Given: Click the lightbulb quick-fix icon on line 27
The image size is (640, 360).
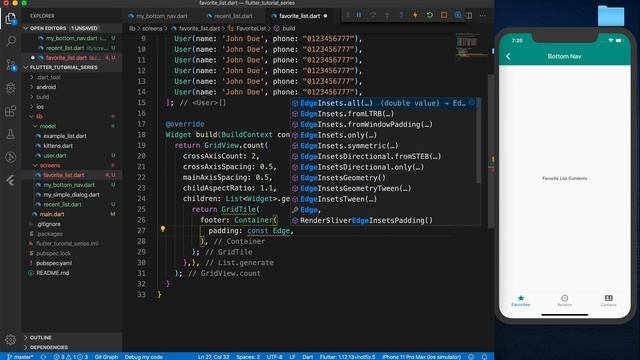Looking at the screenshot, I should (x=163, y=229).
